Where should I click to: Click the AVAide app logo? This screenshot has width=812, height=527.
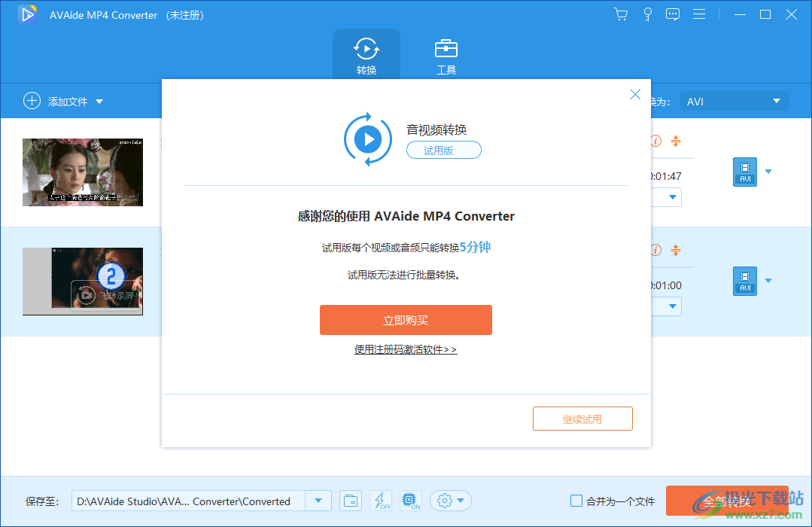(27, 14)
